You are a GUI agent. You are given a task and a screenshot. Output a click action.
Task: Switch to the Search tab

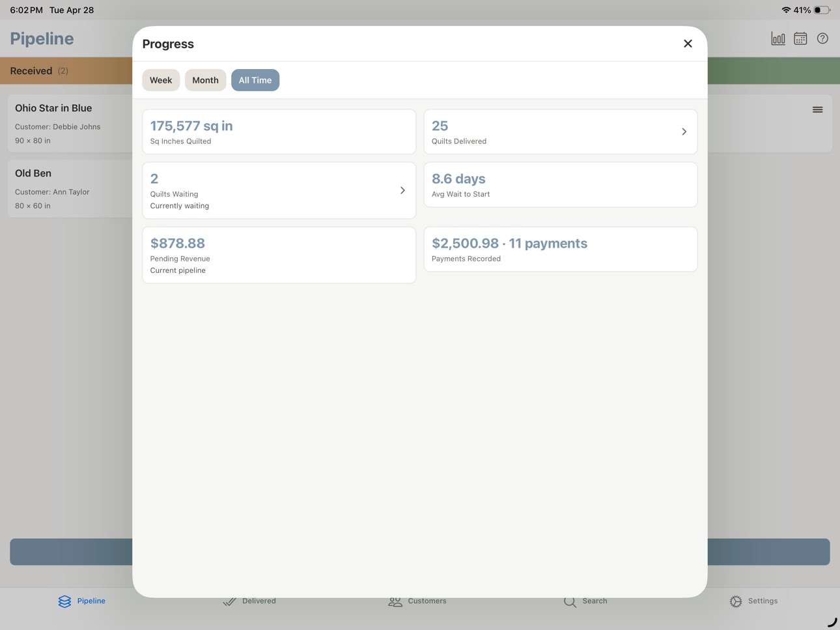(x=585, y=601)
